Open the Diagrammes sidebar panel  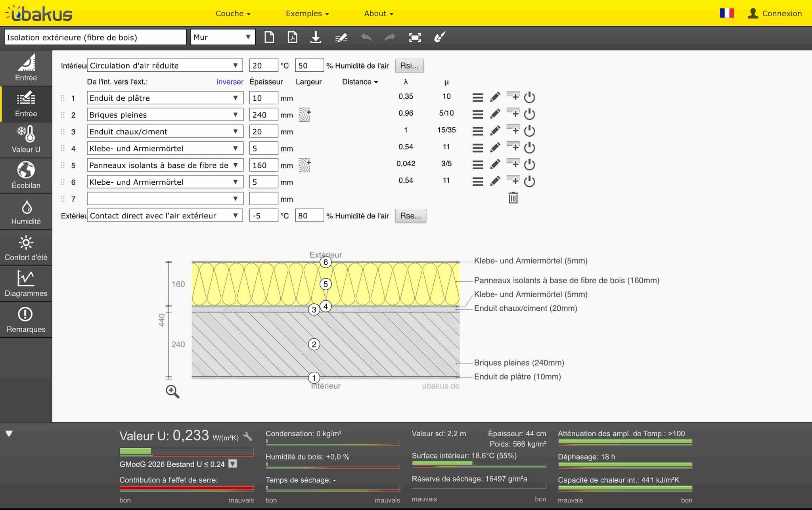[26, 284]
